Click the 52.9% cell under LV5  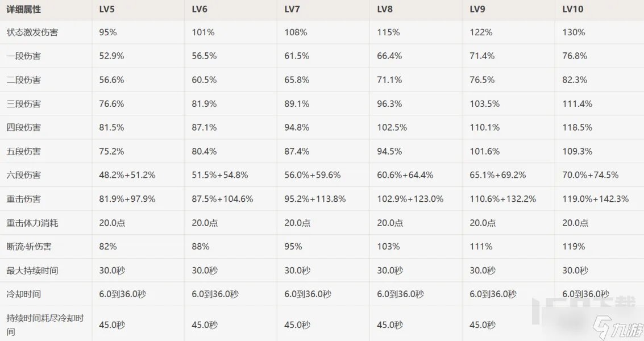[111, 56]
